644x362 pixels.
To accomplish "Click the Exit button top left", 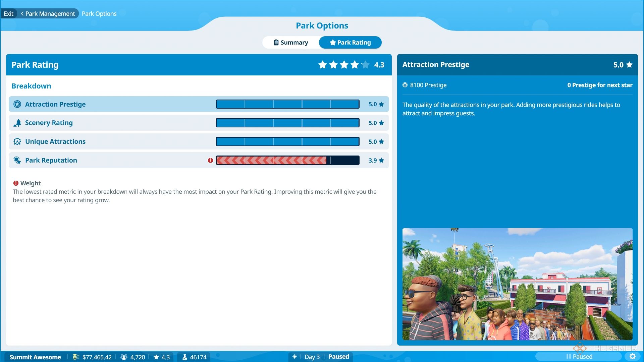I will pos(8,13).
